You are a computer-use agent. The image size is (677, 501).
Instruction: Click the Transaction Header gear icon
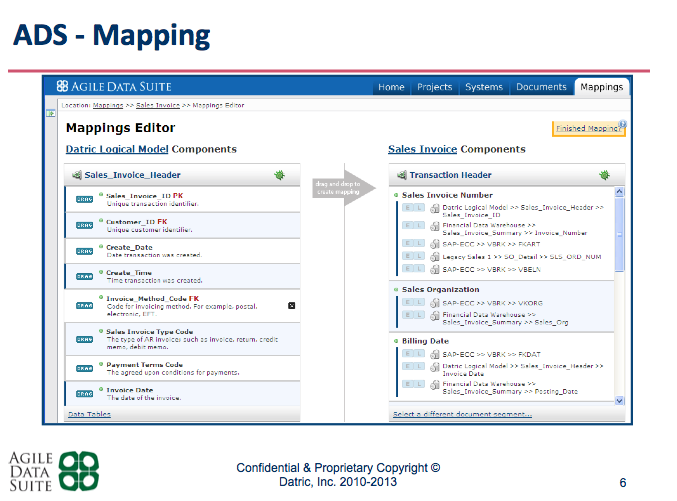(604, 175)
